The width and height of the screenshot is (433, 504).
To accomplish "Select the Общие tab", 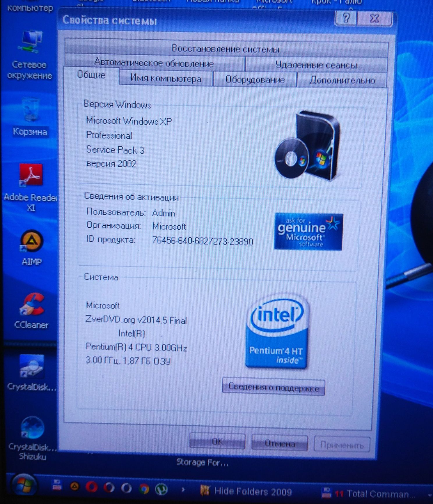I will [91, 75].
